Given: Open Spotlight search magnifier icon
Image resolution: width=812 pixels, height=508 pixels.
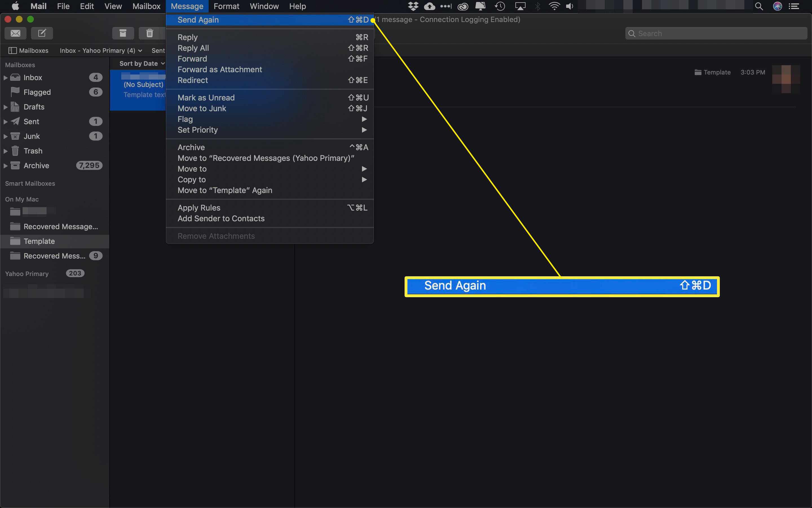Looking at the screenshot, I should [x=759, y=6].
